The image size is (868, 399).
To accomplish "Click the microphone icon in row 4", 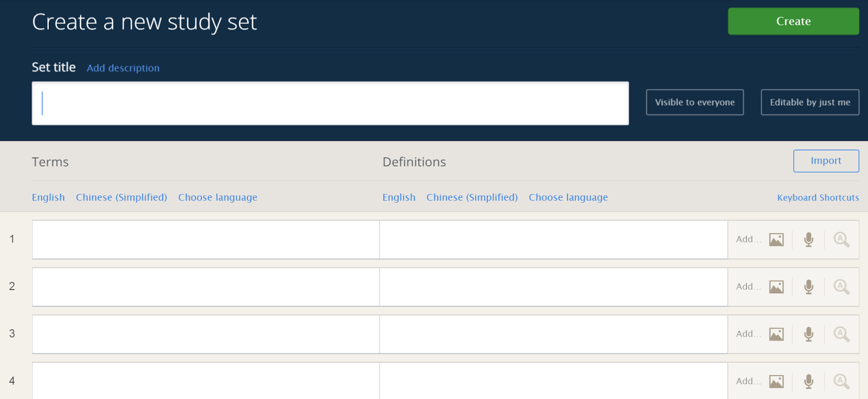I will click(809, 381).
